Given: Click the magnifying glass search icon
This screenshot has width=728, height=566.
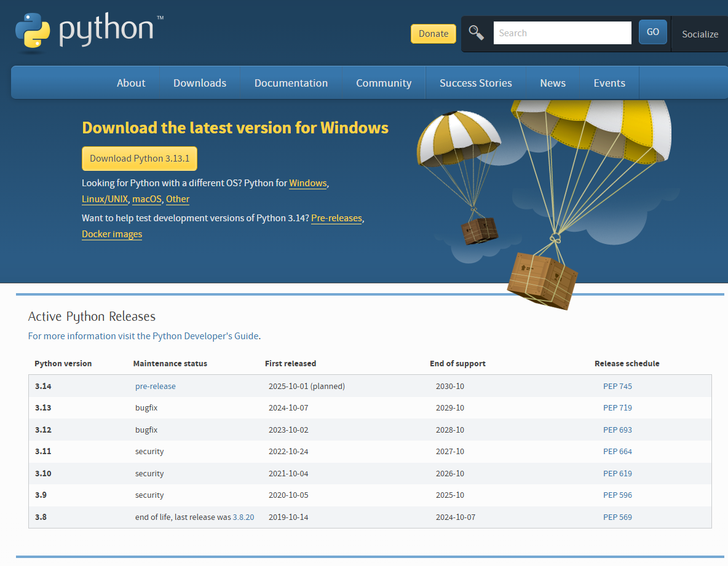Looking at the screenshot, I should click(x=477, y=33).
